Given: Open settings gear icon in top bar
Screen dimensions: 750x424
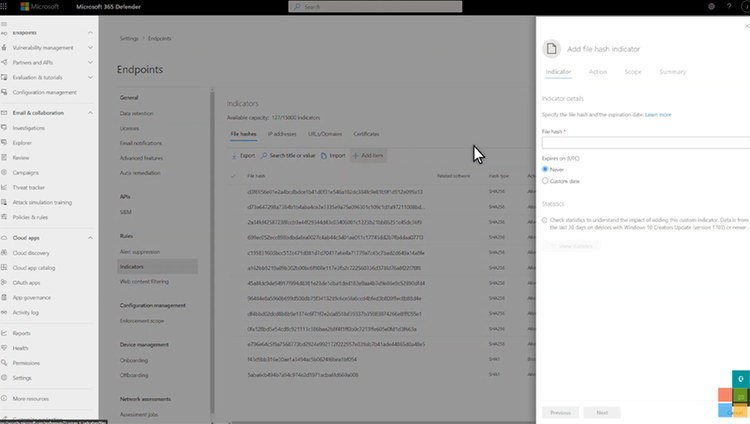Looking at the screenshot, I should 711,7.
